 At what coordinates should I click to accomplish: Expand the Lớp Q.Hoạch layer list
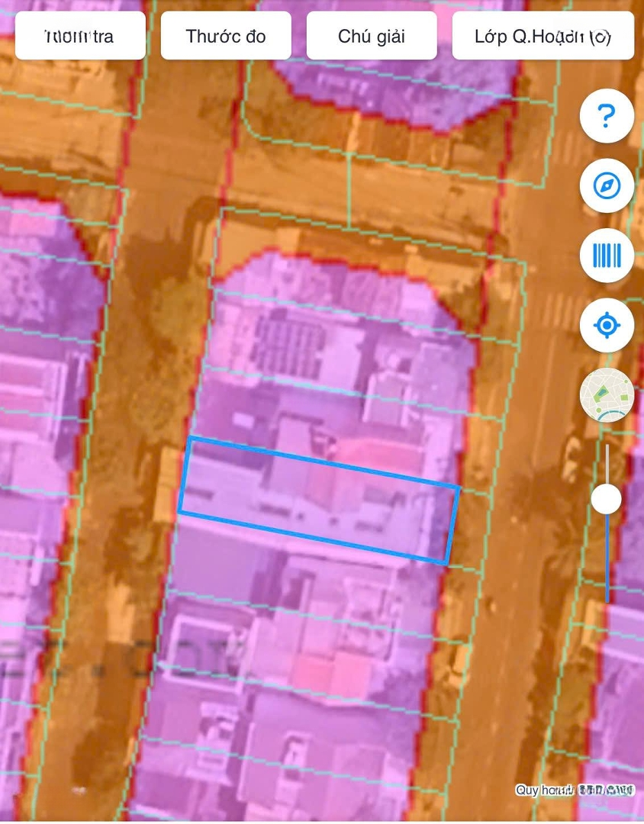tap(543, 36)
